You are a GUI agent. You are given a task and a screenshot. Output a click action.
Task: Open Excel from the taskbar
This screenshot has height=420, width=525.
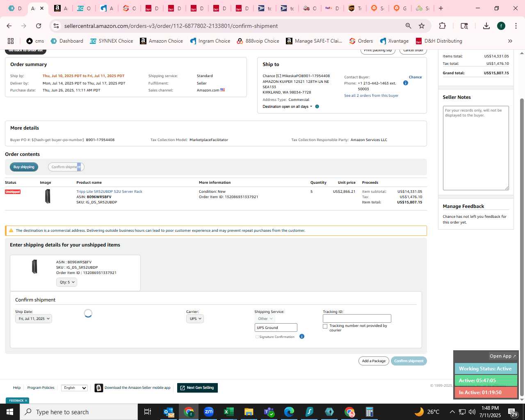(x=229, y=412)
